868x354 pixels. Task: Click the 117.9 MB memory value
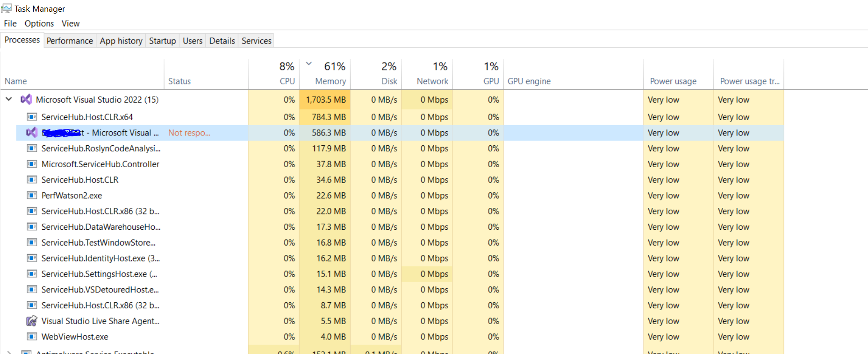coord(329,149)
